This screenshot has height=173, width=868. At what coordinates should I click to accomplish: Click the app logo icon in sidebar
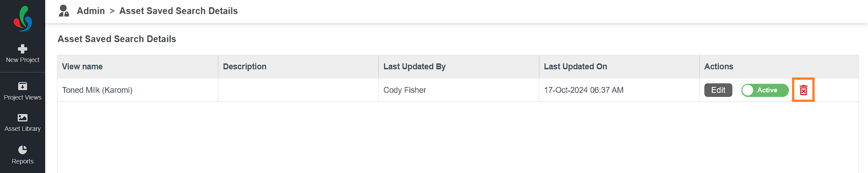(23, 19)
